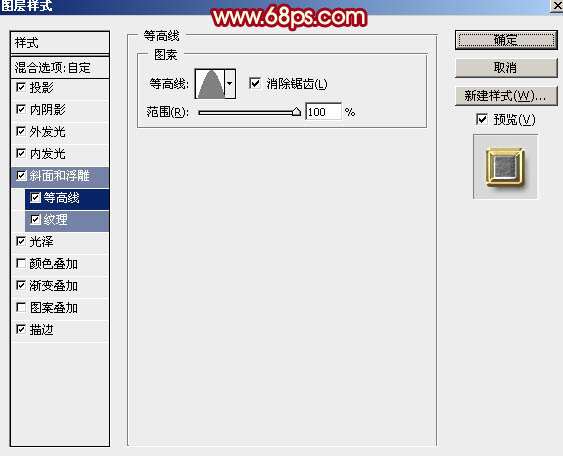Select the 颜色叠加 style item
This screenshot has height=456, width=563.
coord(60,264)
